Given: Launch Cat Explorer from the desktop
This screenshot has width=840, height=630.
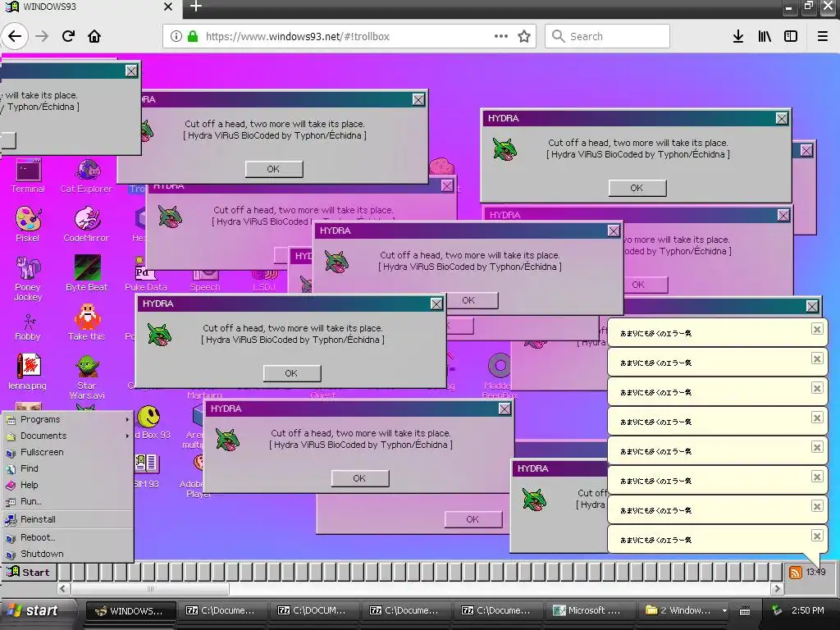Looking at the screenshot, I should tap(86, 176).
